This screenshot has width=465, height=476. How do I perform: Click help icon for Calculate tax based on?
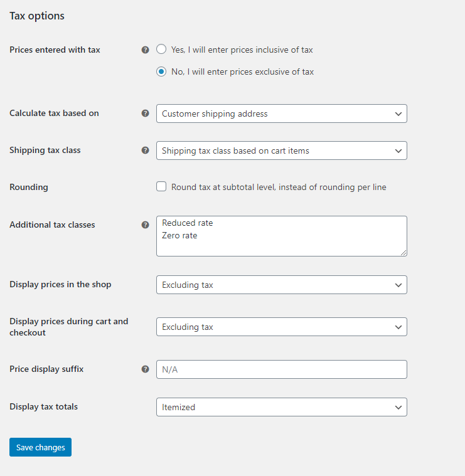146,114
